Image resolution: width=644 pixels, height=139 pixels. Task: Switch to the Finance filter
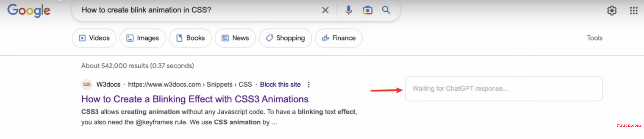pos(339,38)
